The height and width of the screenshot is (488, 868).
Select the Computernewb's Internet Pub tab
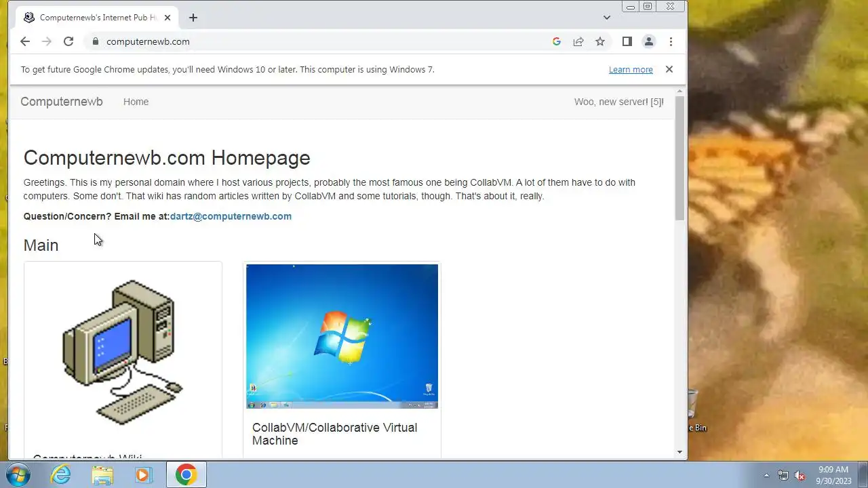(98, 18)
